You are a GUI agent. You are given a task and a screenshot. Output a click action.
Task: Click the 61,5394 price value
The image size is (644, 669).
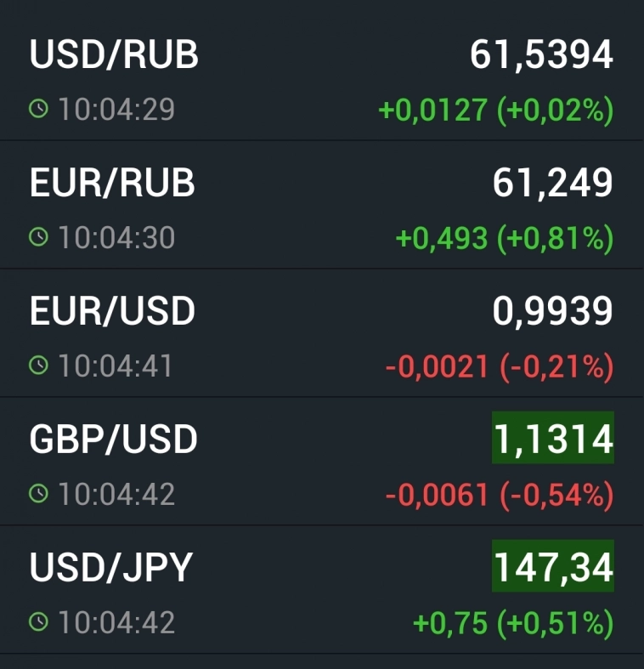541,55
